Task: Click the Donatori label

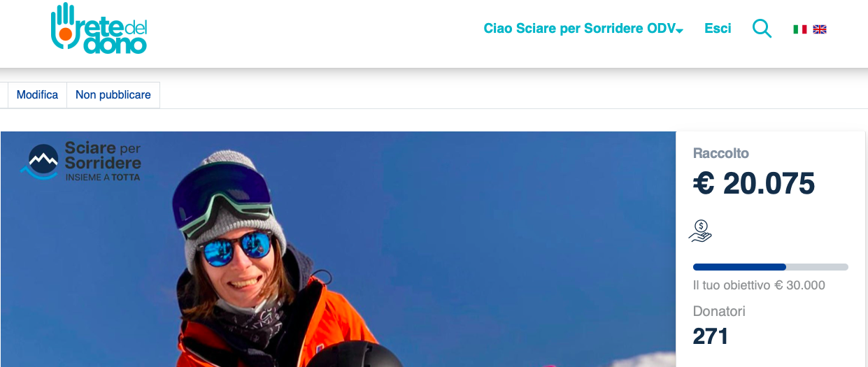Action: pos(719,311)
